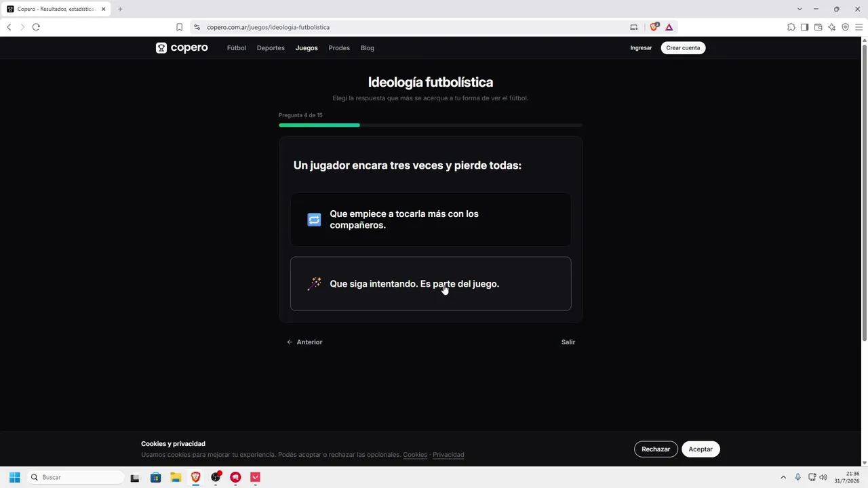Open the red round taskbar app
Image resolution: width=868 pixels, height=488 pixels.
point(235,477)
